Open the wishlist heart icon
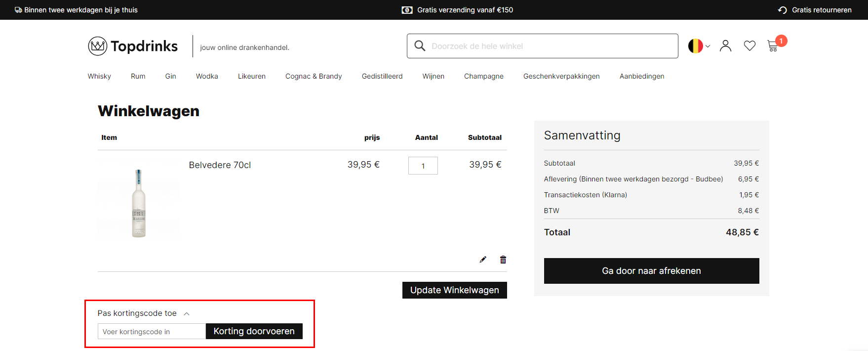The width and height of the screenshot is (868, 351). pos(750,46)
